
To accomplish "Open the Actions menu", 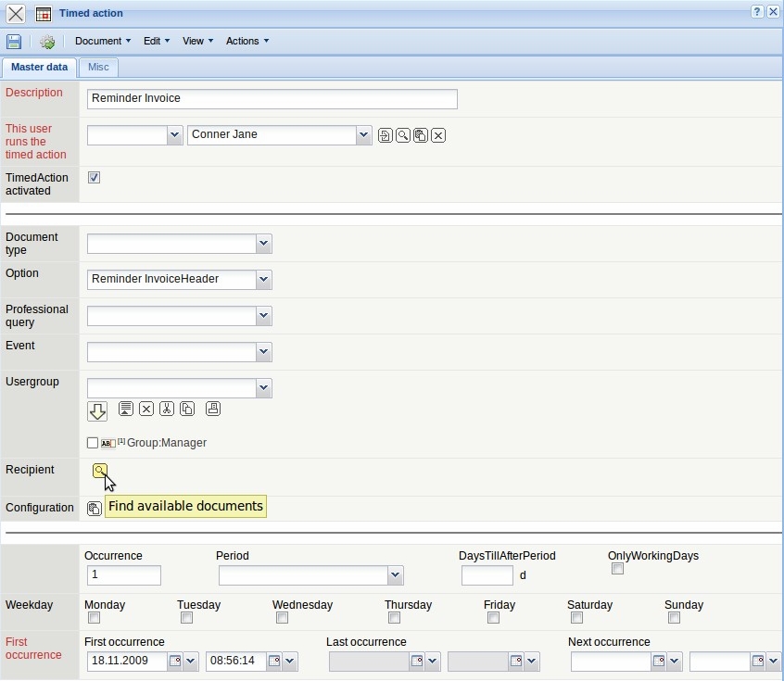I will pyautogui.click(x=247, y=41).
